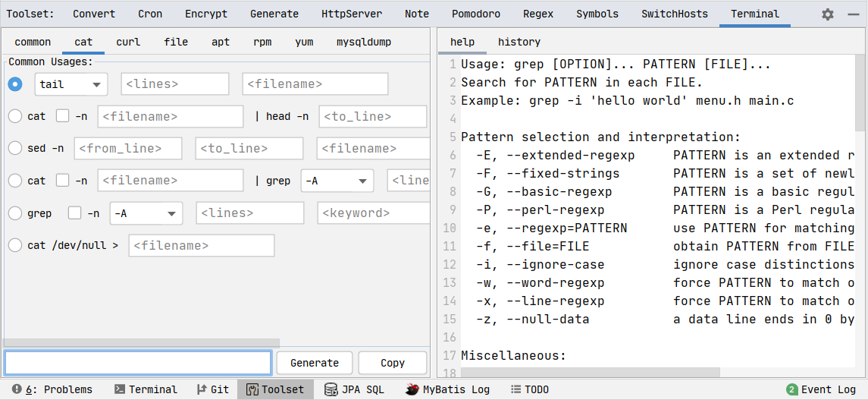Enable the -n checkbox beside grep

[x=75, y=213]
